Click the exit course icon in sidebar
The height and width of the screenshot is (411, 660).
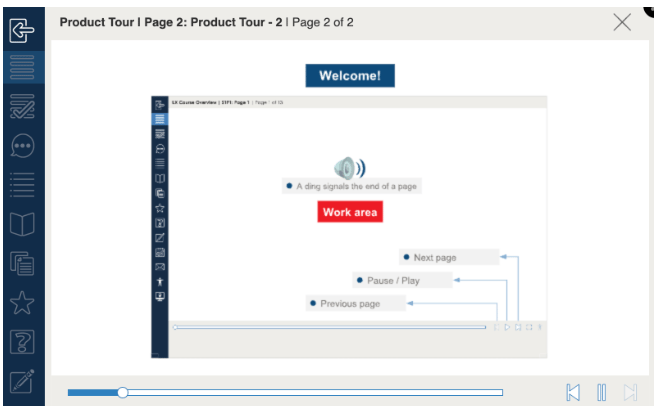pos(22,29)
